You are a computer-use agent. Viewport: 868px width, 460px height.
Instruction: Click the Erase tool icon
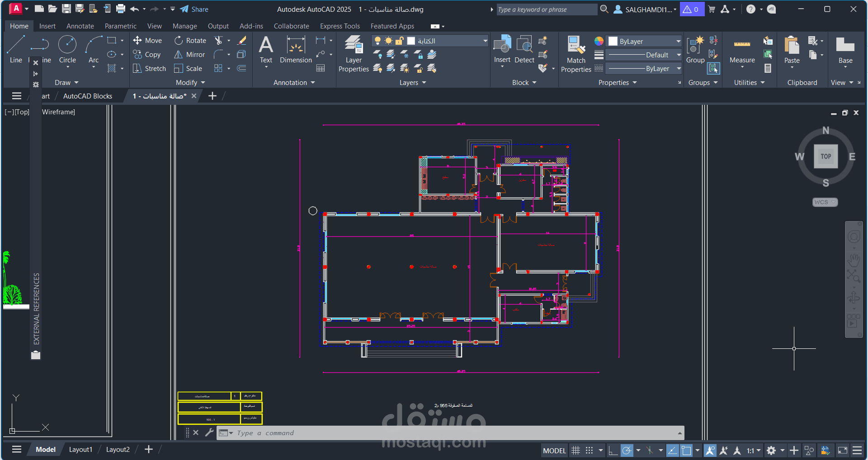242,41
